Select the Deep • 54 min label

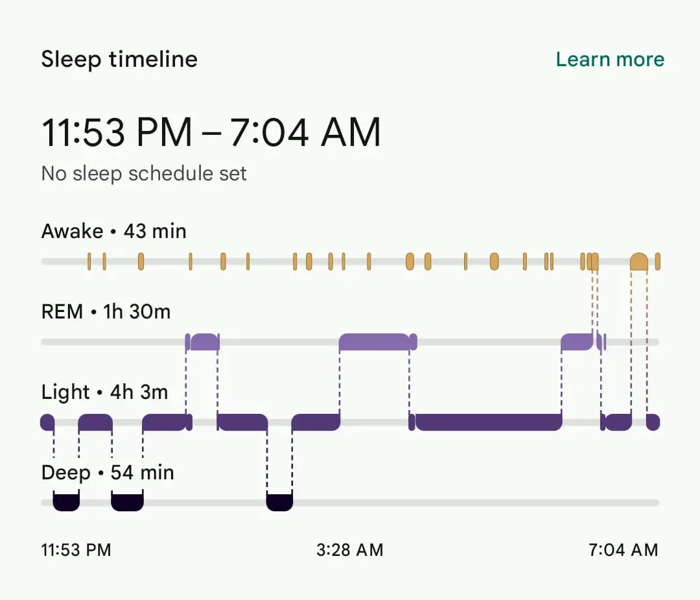[108, 473]
